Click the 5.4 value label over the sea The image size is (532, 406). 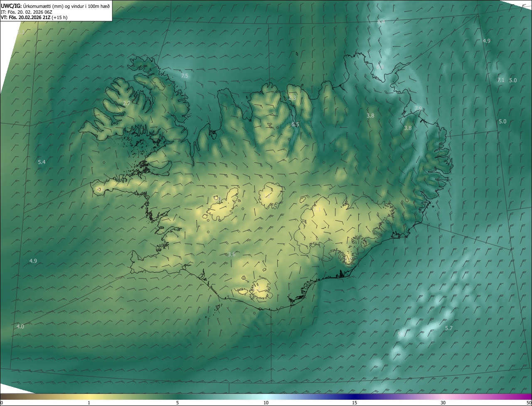(42, 162)
